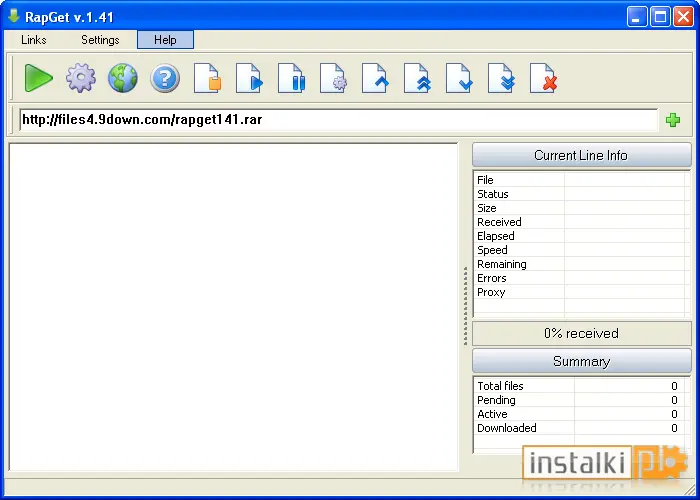This screenshot has height=500, width=700.
Task: Select the Received row
Action: [x=580, y=222]
